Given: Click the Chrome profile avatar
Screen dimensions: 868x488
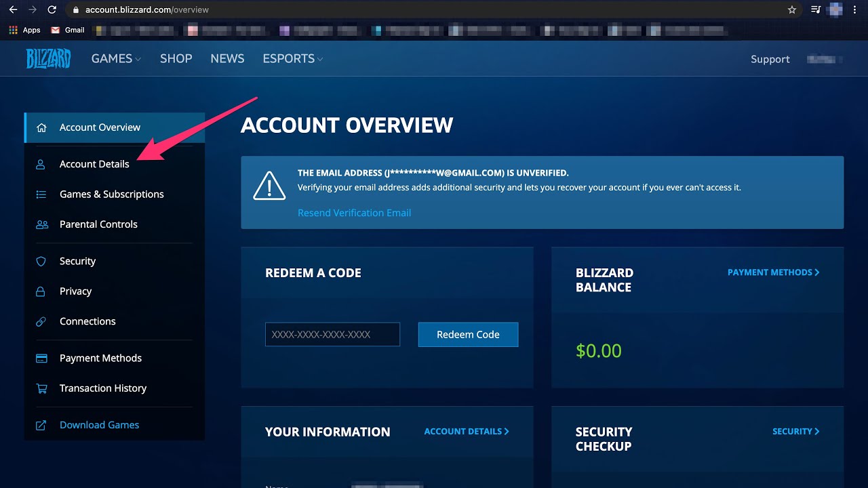Looking at the screenshot, I should (x=836, y=9).
